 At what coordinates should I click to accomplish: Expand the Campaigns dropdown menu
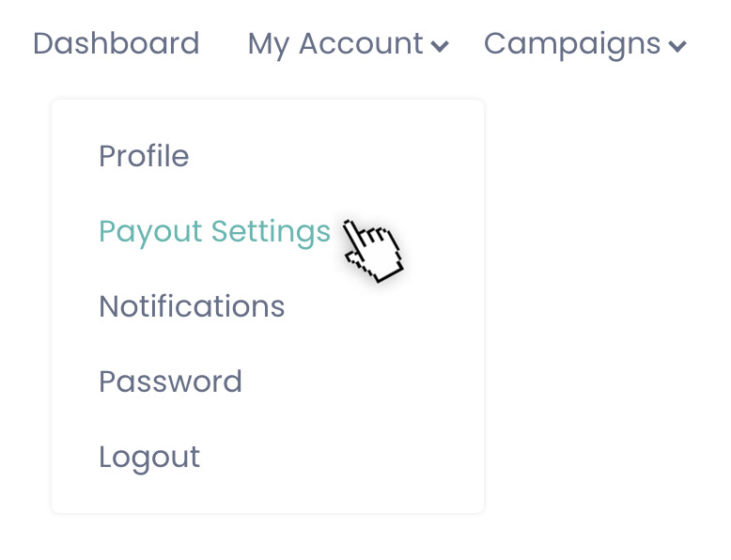pos(584,45)
